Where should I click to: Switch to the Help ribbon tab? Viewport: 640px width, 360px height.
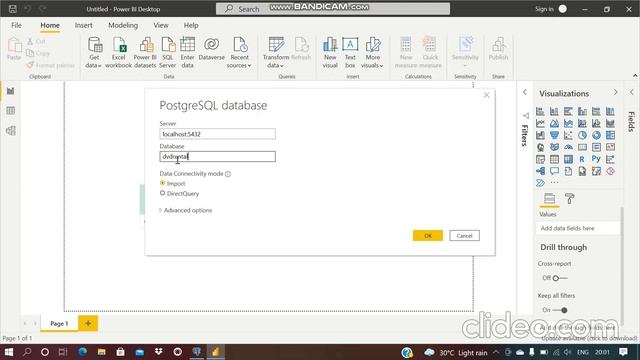(x=191, y=25)
